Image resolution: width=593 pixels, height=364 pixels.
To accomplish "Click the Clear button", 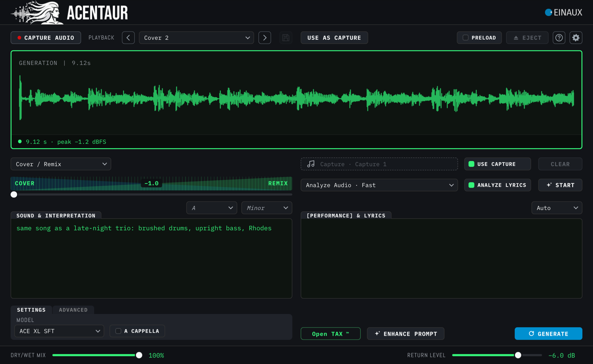I will pyautogui.click(x=560, y=164).
